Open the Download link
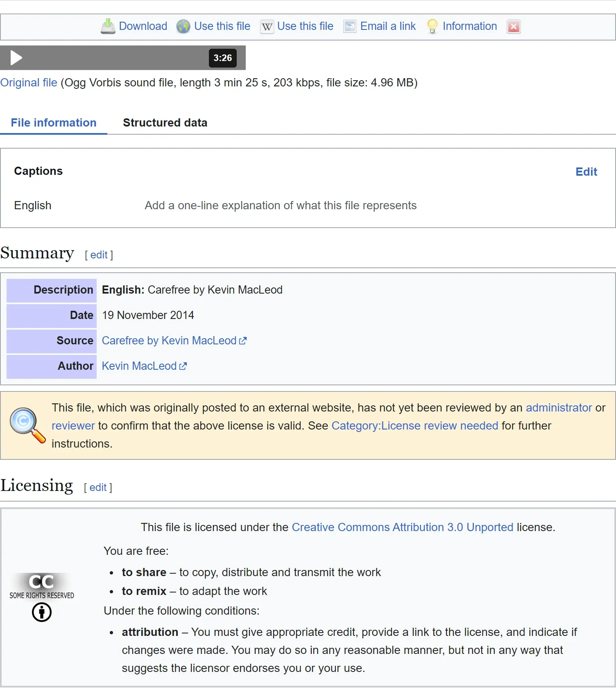Image resolution: width=616 pixels, height=692 pixels. [143, 26]
